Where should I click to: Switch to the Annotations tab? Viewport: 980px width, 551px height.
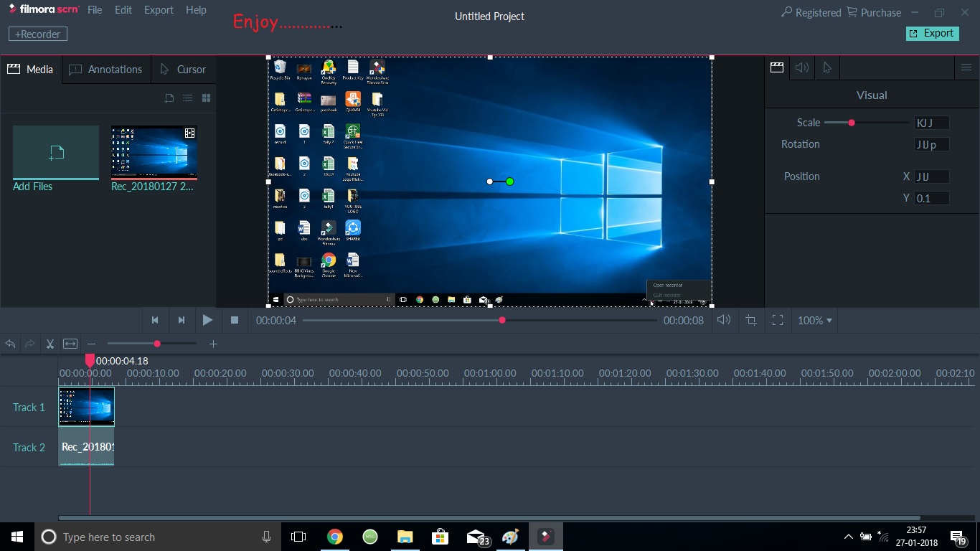click(x=106, y=70)
